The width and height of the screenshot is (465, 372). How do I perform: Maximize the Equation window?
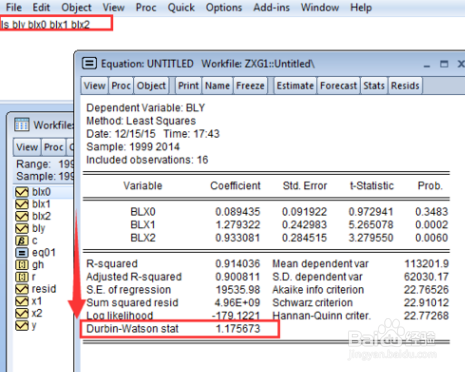(x=444, y=64)
